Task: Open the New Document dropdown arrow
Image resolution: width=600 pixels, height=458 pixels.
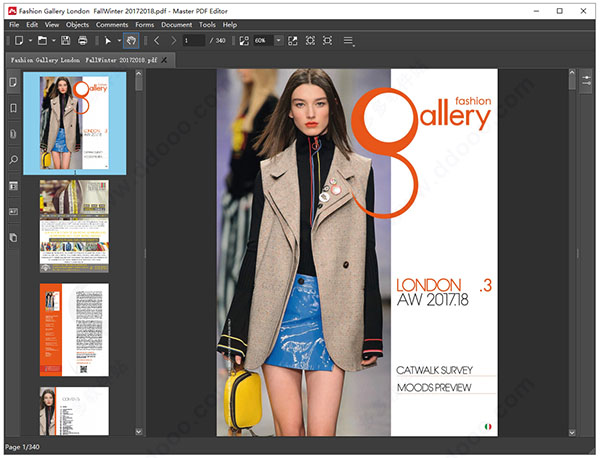Action: pyautogui.click(x=30, y=41)
